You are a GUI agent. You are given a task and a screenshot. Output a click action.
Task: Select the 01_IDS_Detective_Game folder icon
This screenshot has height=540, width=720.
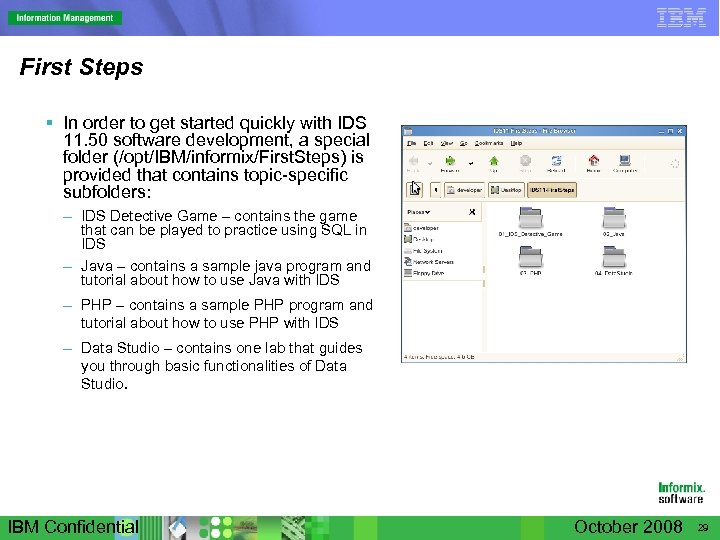tap(530, 218)
